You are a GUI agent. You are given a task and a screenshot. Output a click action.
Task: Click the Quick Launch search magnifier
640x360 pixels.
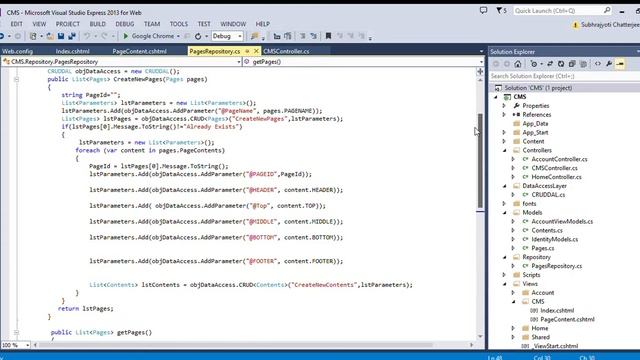[x=607, y=10]
